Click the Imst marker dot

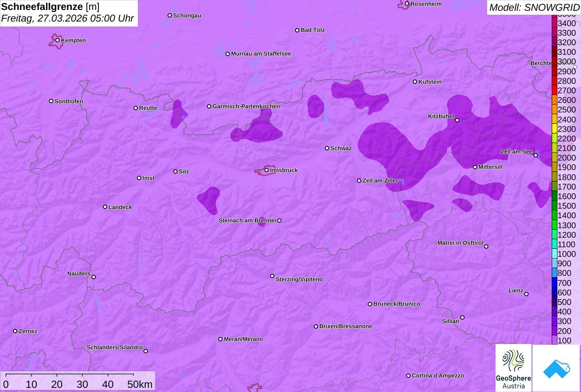click(139, 178)
